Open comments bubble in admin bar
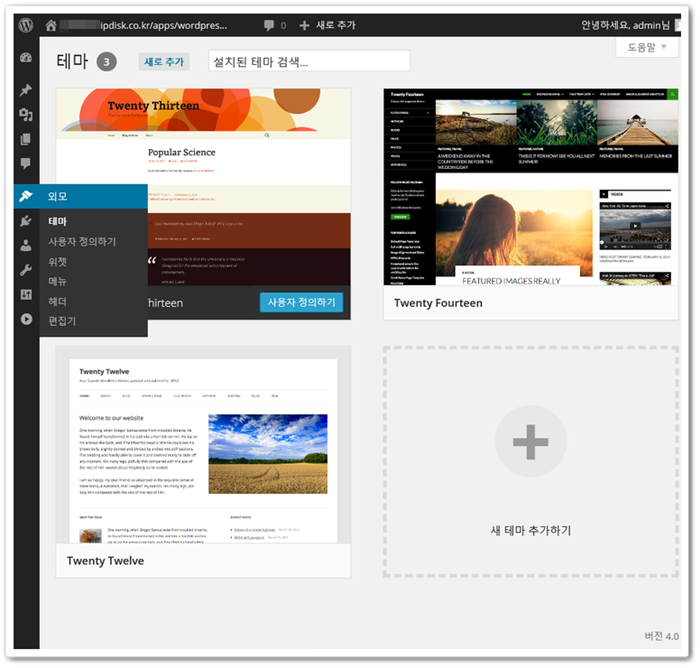This screenshot has width=700, height=668. coord(269,25)
